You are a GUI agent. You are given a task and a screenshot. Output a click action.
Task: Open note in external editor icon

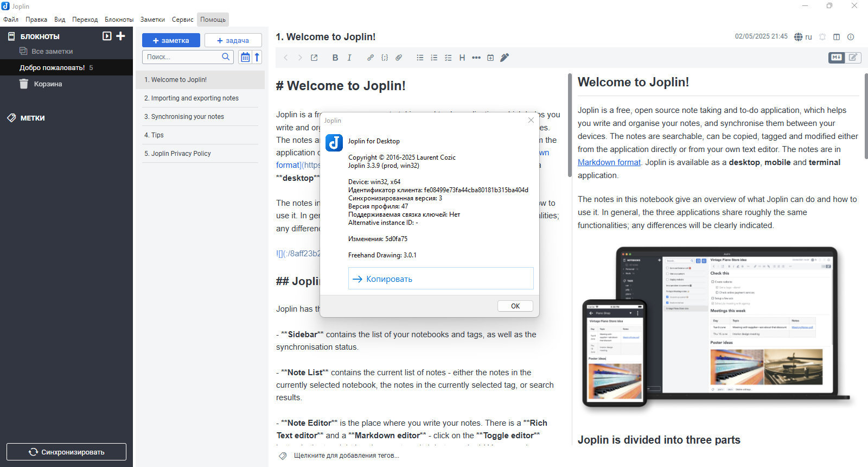pos(314,58)
